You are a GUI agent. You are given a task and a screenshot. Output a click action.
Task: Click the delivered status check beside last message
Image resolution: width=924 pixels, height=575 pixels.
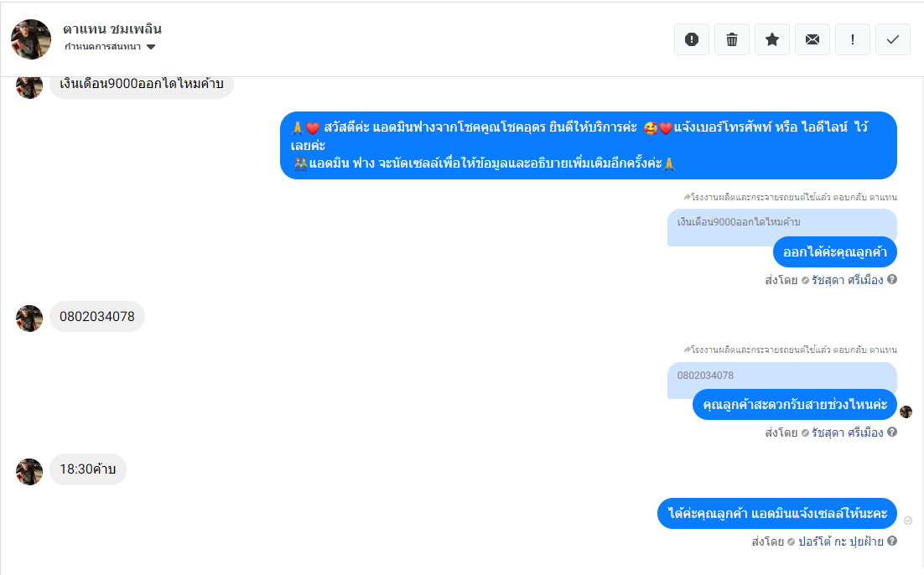pos(908,521)
